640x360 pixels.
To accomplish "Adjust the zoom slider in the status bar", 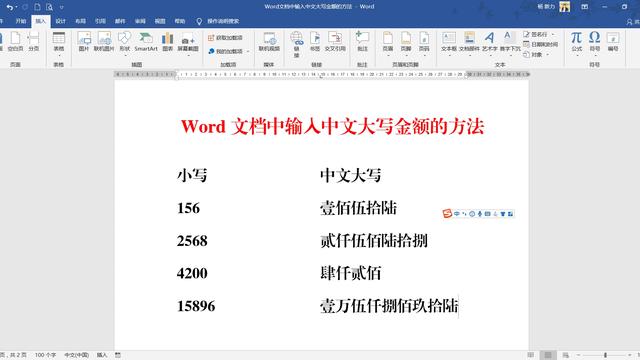I will pos(605,355).
